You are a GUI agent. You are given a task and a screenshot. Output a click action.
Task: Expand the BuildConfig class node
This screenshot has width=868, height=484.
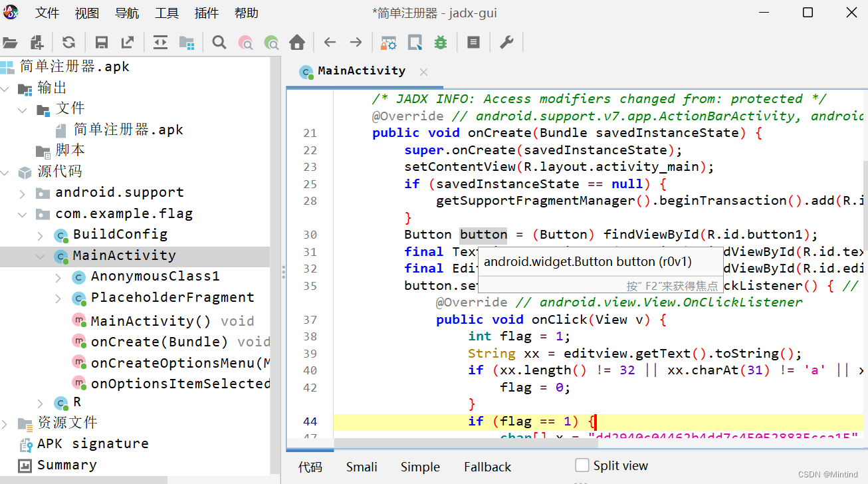41,235
